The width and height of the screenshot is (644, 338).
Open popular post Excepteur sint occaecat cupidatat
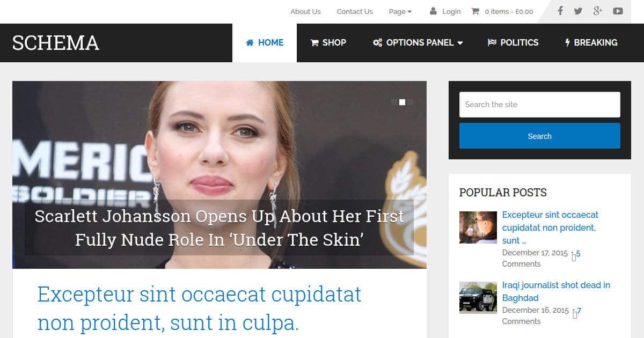[x=550, y=227]
